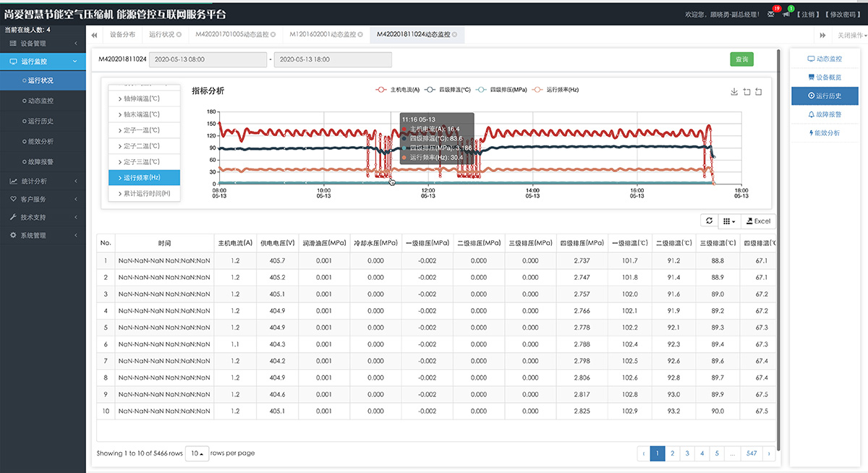Select 故障报警 in left sidebar

[x=43, y=162]
